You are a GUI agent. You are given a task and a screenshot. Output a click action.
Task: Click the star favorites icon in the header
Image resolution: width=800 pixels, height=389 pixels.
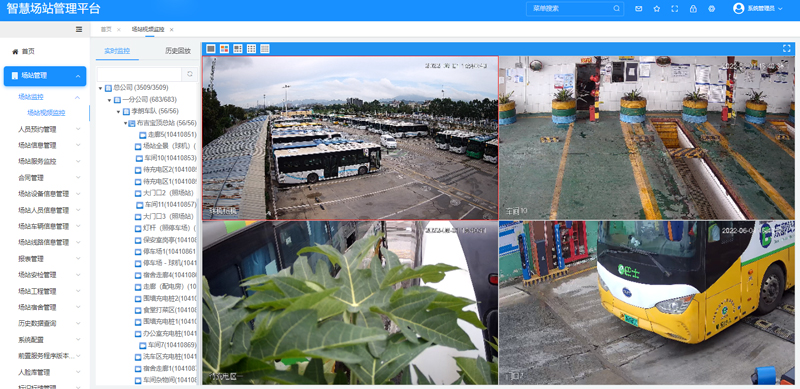coord(657,9)
